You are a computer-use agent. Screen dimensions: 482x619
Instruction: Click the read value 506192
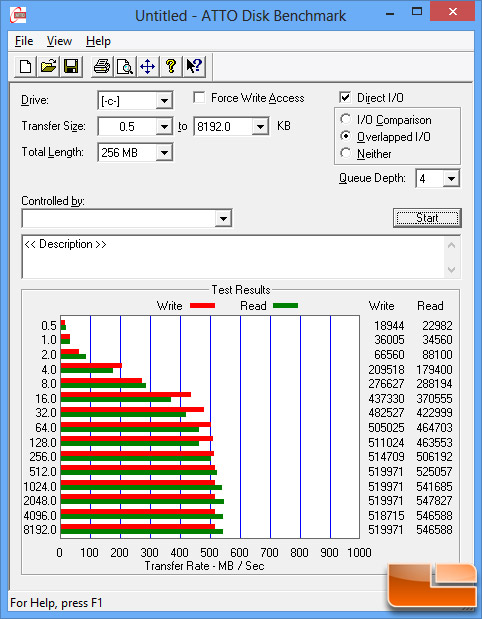434,457
